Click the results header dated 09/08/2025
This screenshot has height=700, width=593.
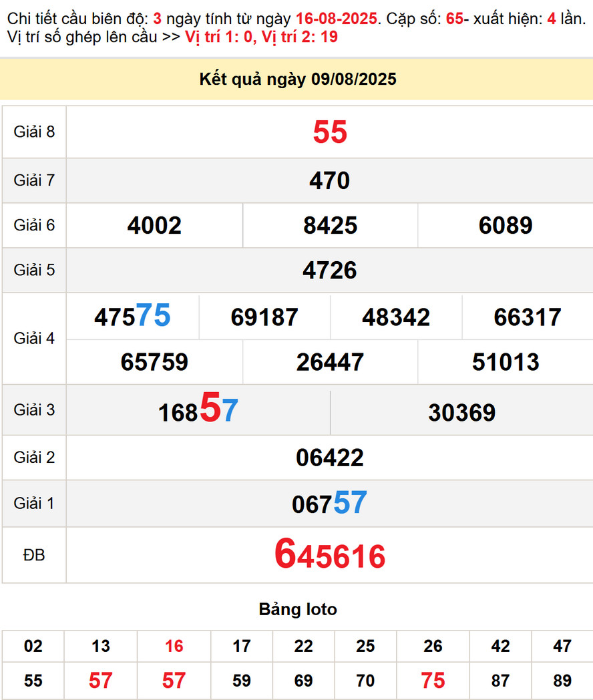pos(297,79)
